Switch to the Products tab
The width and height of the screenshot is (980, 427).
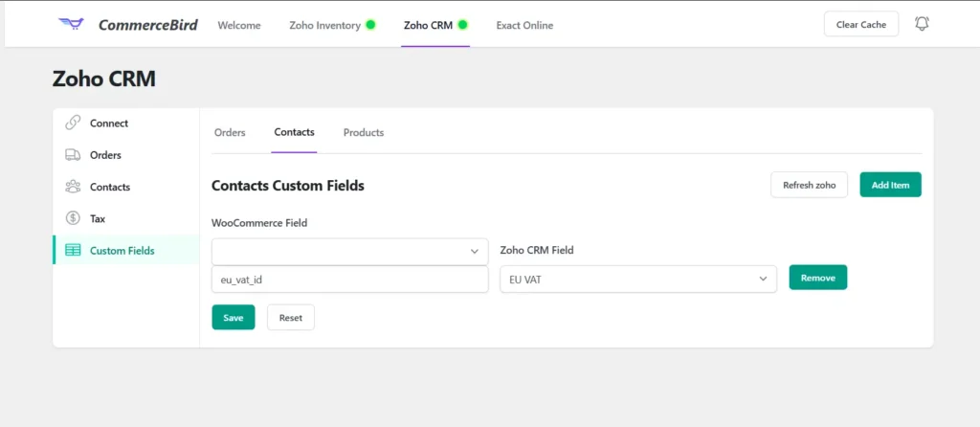pyautogui.click(x=364, y=132)
